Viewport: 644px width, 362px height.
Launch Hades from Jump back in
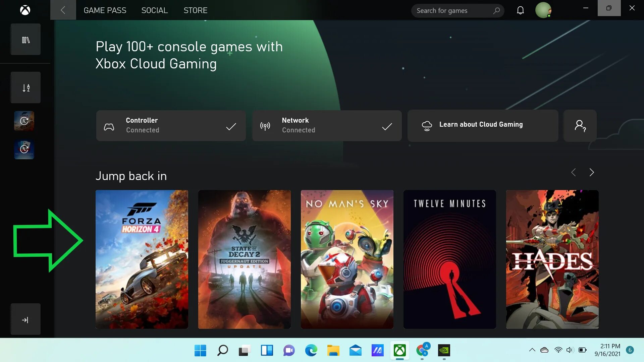point(552,259)
